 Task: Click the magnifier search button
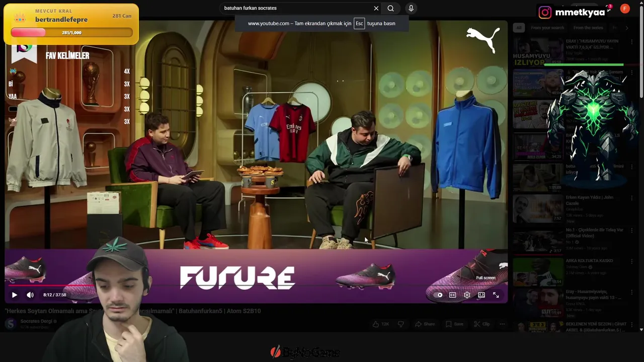390,8
